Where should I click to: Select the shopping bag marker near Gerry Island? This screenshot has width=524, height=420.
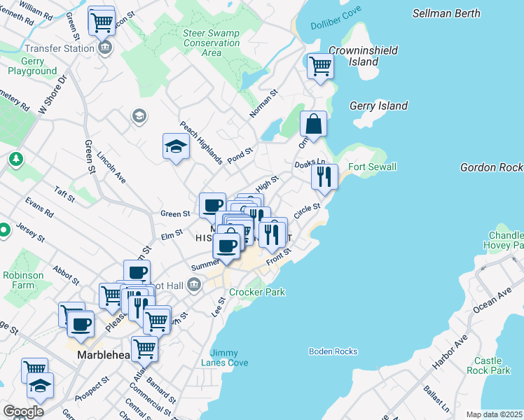click(x=314, y=124)
